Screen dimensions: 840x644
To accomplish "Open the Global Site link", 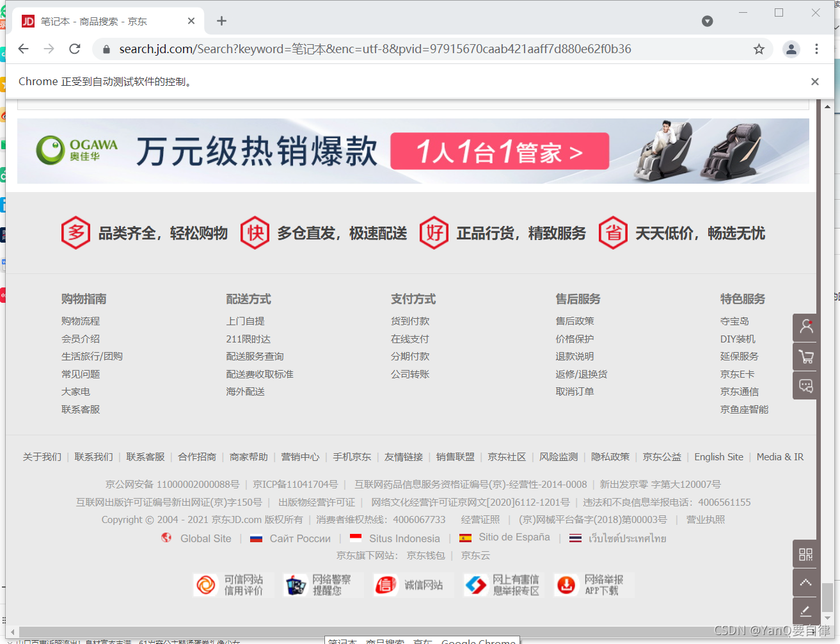I will tap(206, 539).
